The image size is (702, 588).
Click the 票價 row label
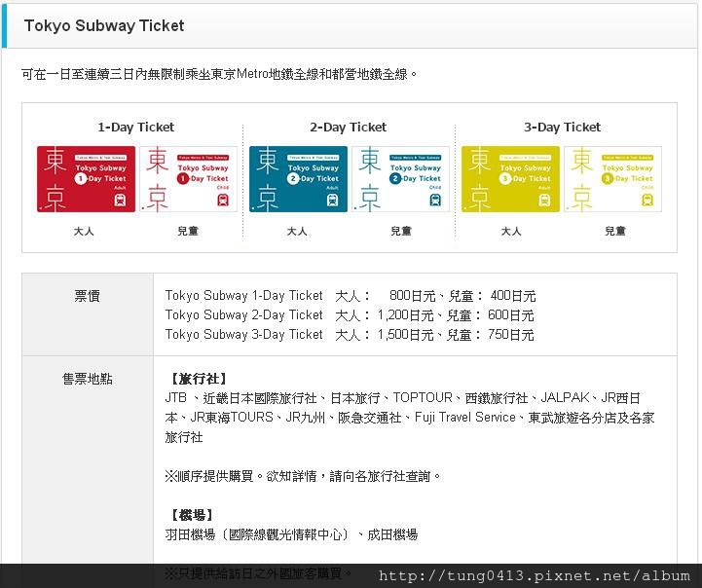tap(87, 296)
